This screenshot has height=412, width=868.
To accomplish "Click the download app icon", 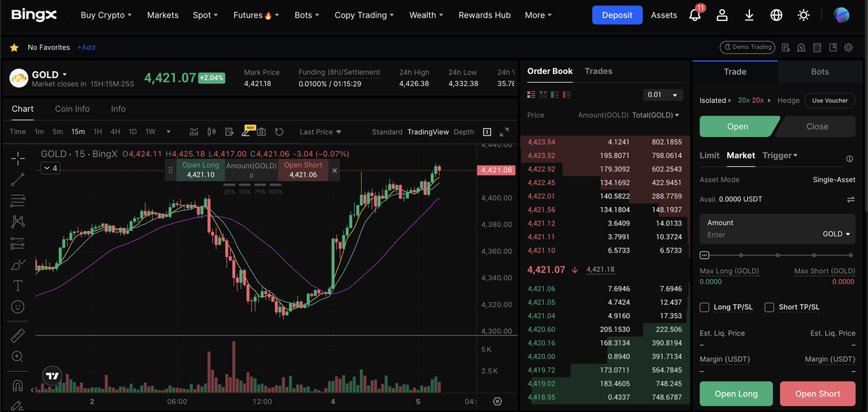I will tap(749, 15).
